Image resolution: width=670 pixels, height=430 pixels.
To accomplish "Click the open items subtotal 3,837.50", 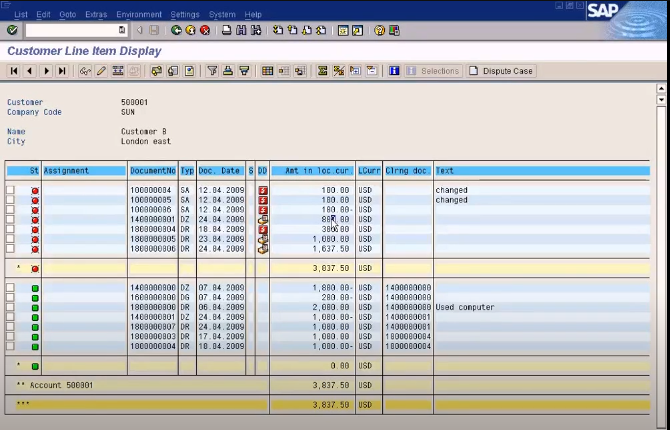I will [331, 268].
